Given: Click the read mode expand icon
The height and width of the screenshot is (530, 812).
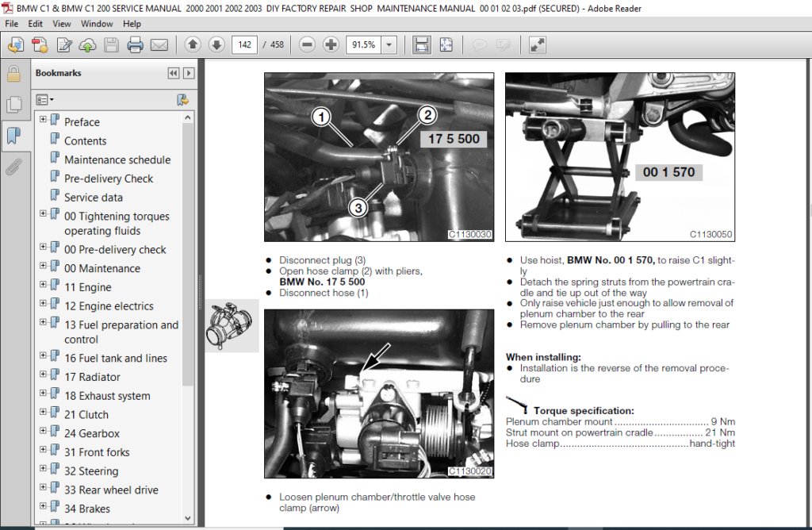Looking at the screenshot, I should pyautogui.click(x=538, y=45).
